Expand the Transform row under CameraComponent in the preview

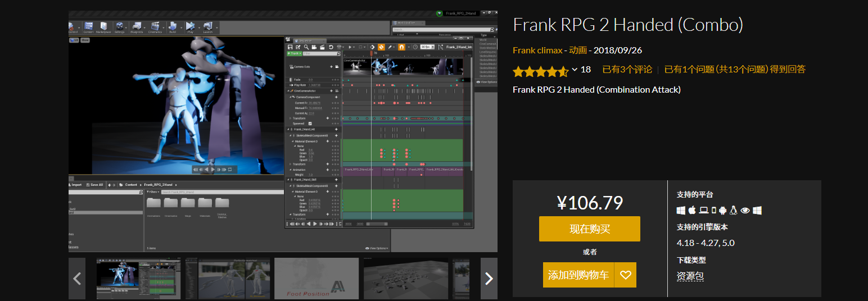coord(290,118)
